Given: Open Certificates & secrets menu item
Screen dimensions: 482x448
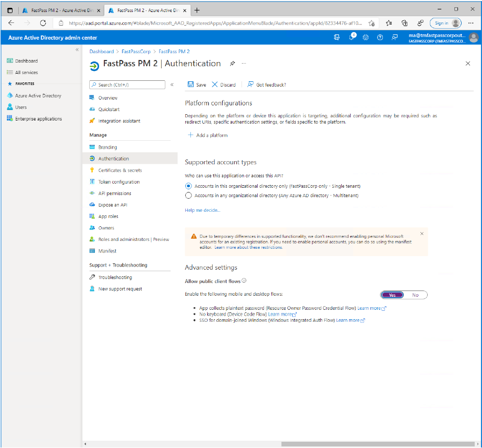Looking at the screenshot, I should [120, 171].
